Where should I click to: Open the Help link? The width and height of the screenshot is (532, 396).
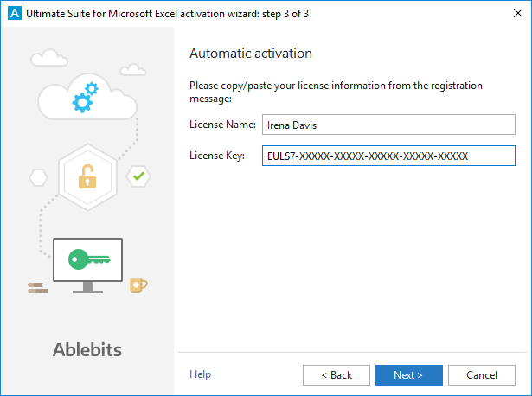click(x=200, y=374)
